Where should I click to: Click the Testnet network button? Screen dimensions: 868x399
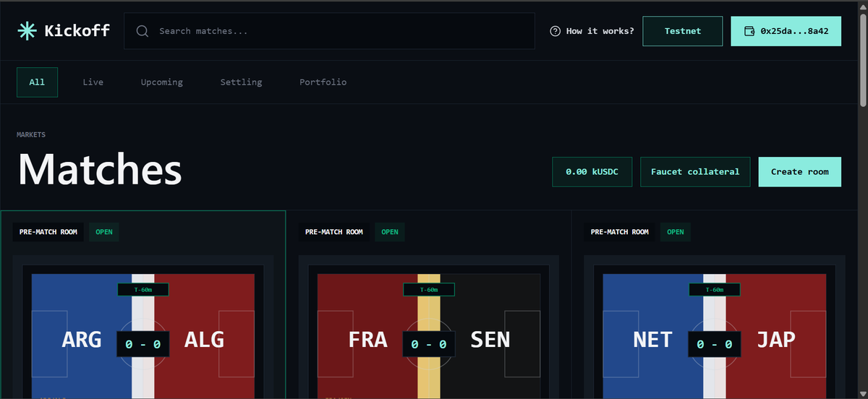pos(683,31)
